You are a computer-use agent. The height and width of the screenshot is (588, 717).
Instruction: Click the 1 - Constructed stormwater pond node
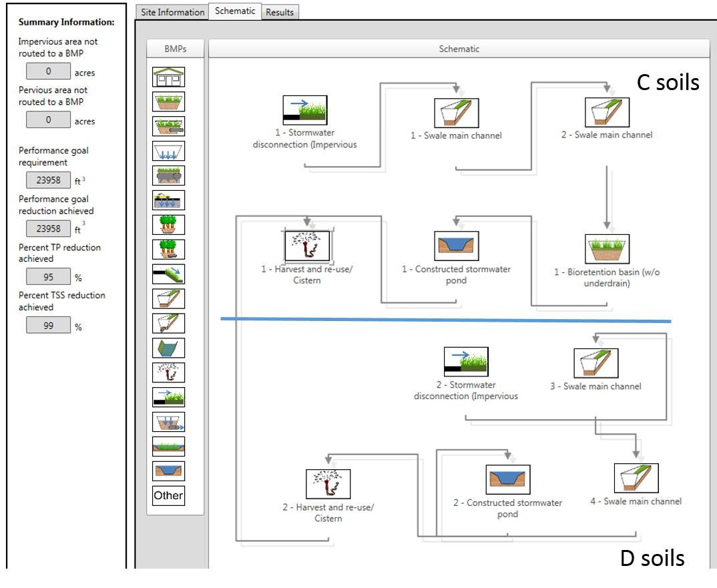[456, 246]
